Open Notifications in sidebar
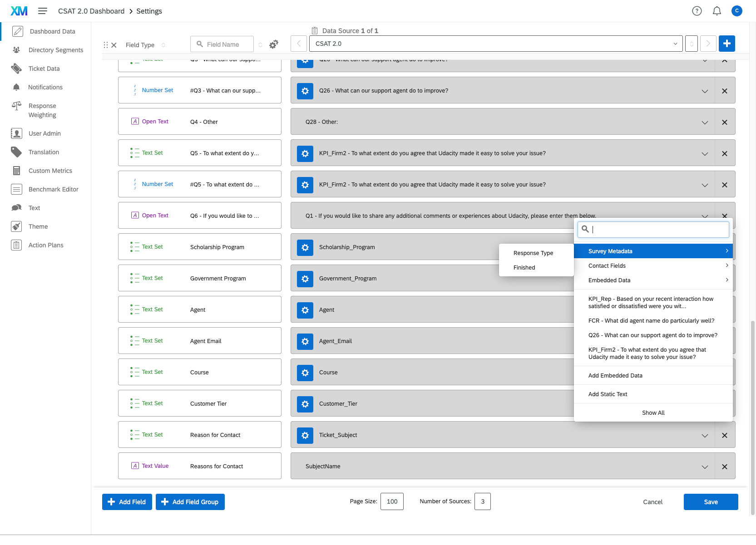The width and height of the screenshot is (756, 545). click(45, 87)
